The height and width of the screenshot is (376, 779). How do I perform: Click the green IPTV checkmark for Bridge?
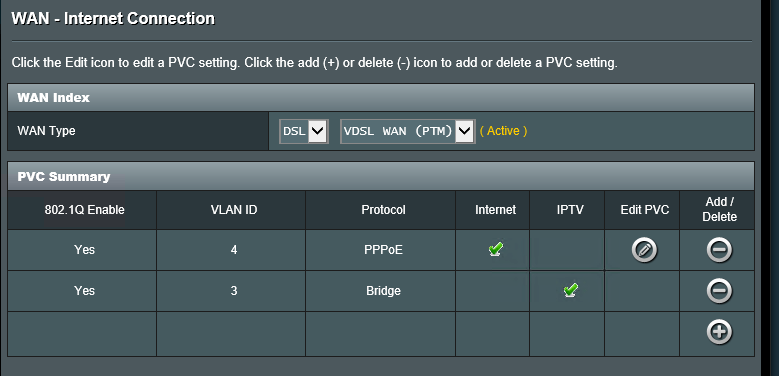click(570, 290)
